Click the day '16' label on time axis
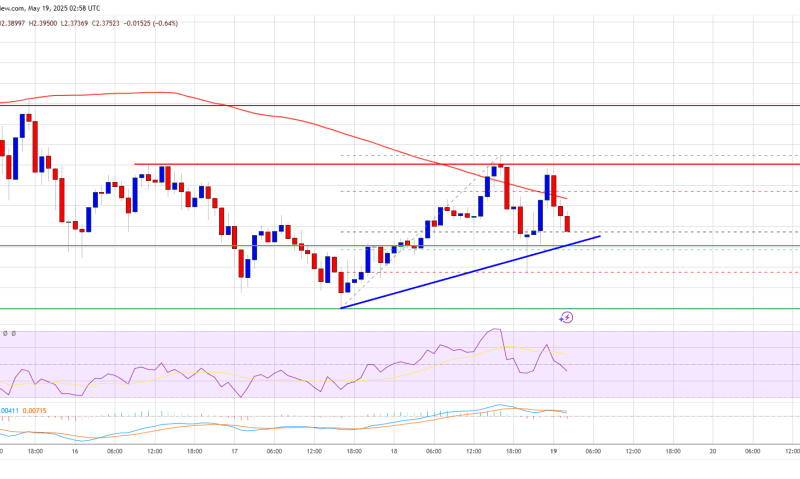The height and width of the screenshot is (479, 800). click(75, 451)
